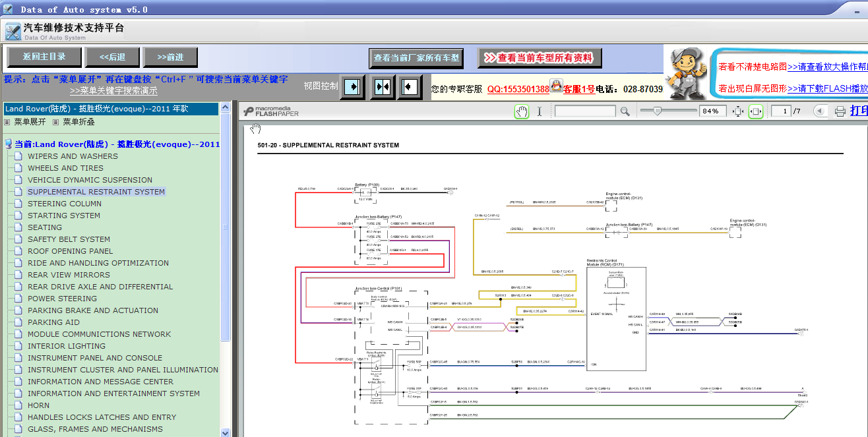Click the 84% zoom percentage field
Screen dimensions: 868x437
(x=714, y=111)
